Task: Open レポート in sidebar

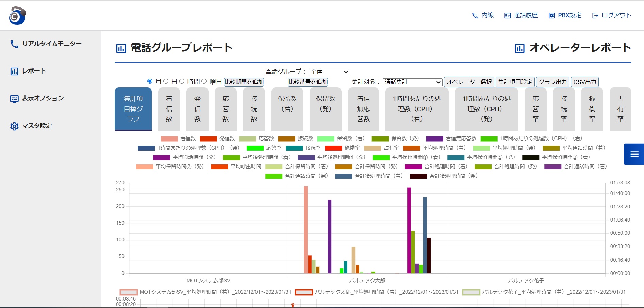Action: tap(34, 71)
